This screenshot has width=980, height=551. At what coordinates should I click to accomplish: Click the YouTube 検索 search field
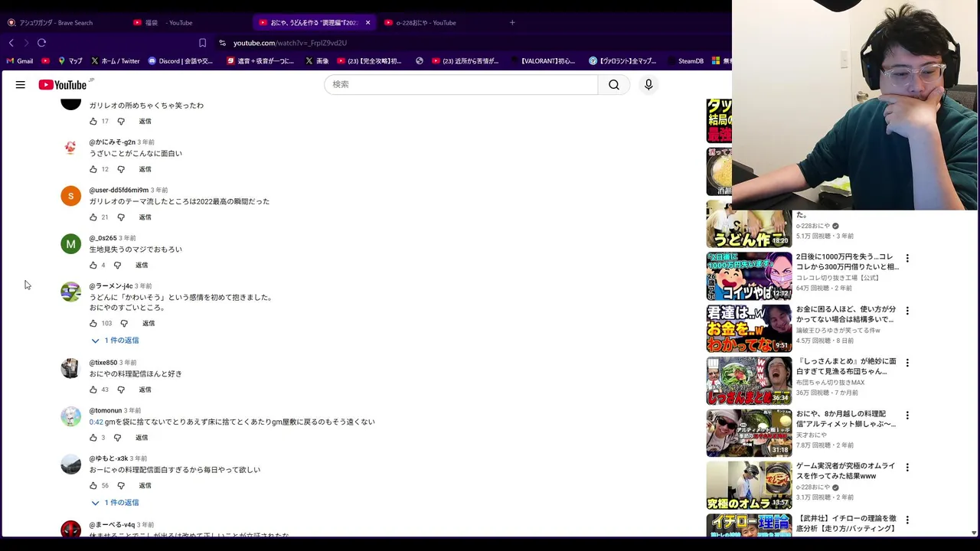(461, 85)
